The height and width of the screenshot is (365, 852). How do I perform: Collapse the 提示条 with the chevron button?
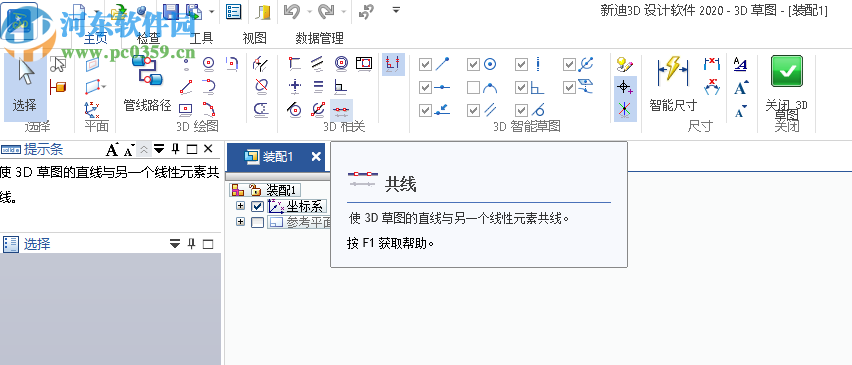[x=144, y=149]
